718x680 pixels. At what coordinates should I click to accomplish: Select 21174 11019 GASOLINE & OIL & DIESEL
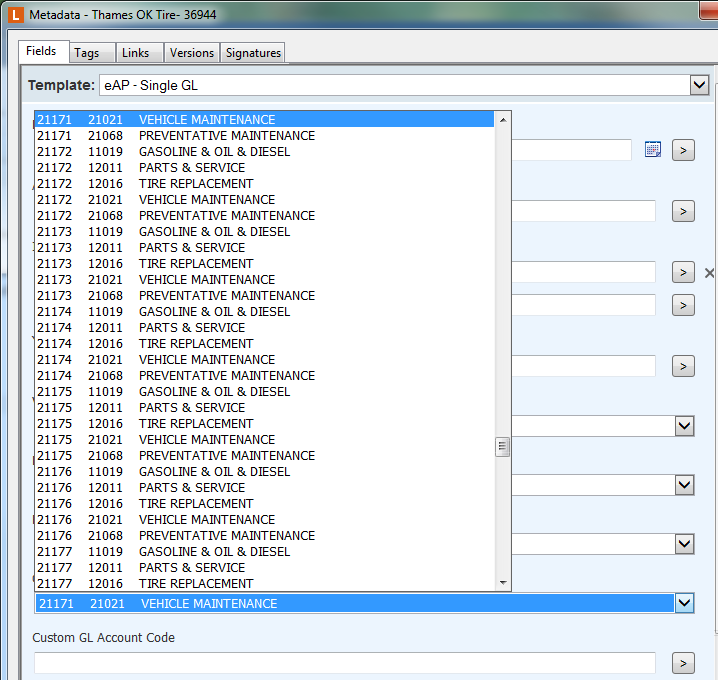(x=265, y=311)
